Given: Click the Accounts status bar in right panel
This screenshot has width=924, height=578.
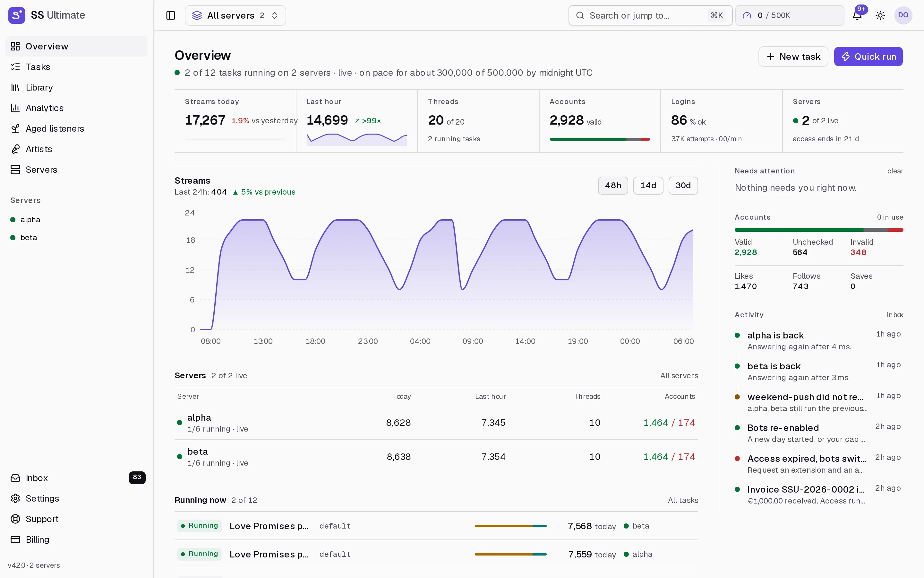Looking at the screenshot, I should (819, 230).
